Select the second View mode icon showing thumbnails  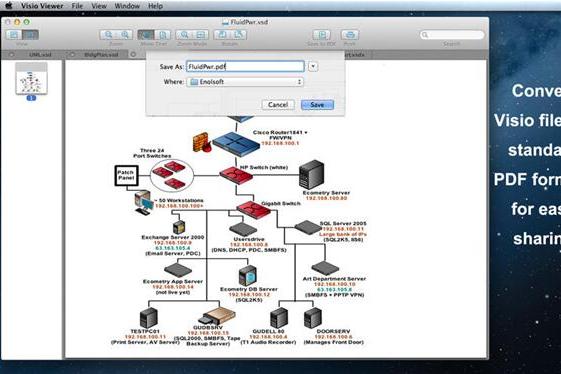[x=30, y=35]
